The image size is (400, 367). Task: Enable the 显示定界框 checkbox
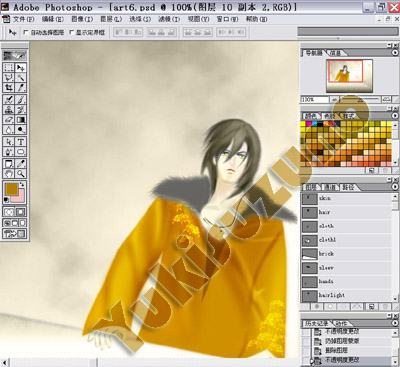click(x=71, y=32)
